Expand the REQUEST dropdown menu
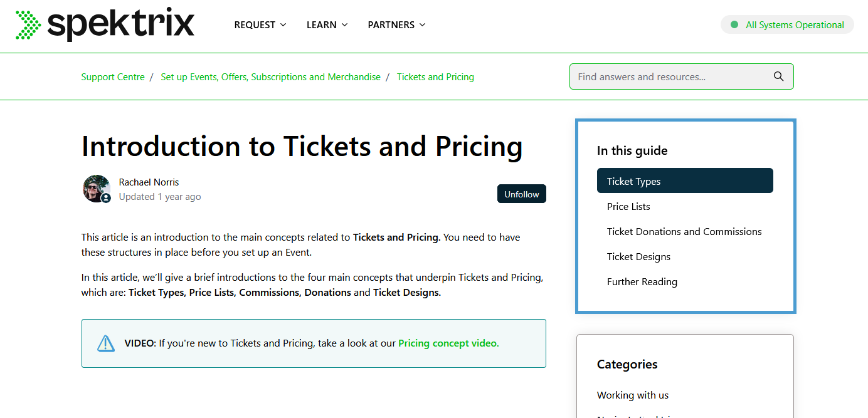 click(x=260, y=25)
